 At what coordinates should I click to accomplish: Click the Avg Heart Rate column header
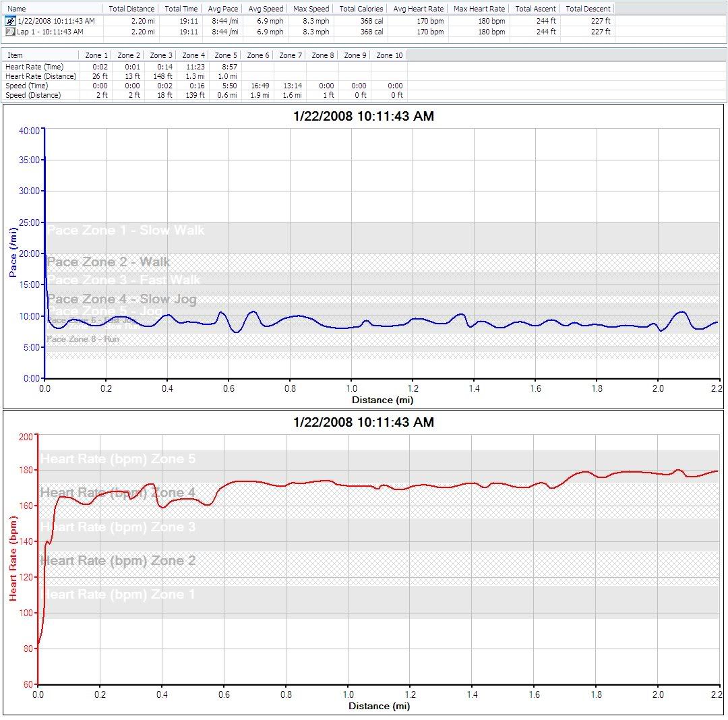tap(419, 9)
